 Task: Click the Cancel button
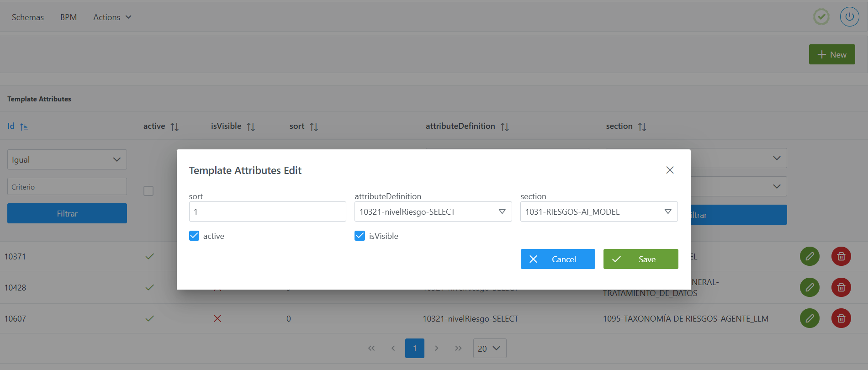pyautogui.click(x=557, y=259)
